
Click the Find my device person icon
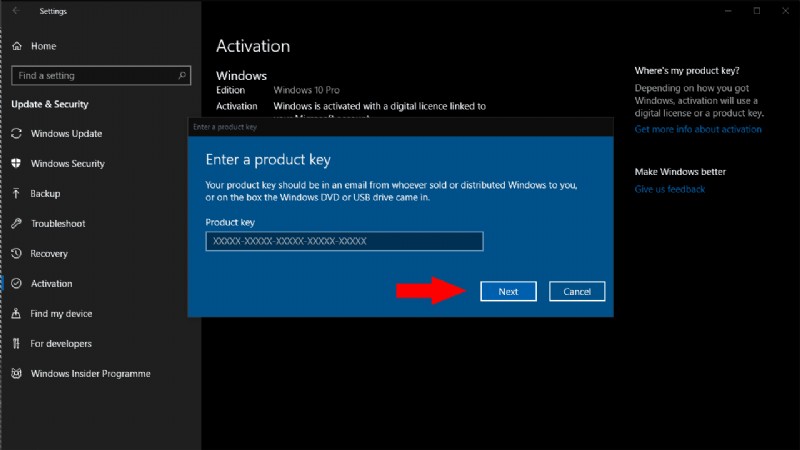pyautogui.click(x=16, y=313)
